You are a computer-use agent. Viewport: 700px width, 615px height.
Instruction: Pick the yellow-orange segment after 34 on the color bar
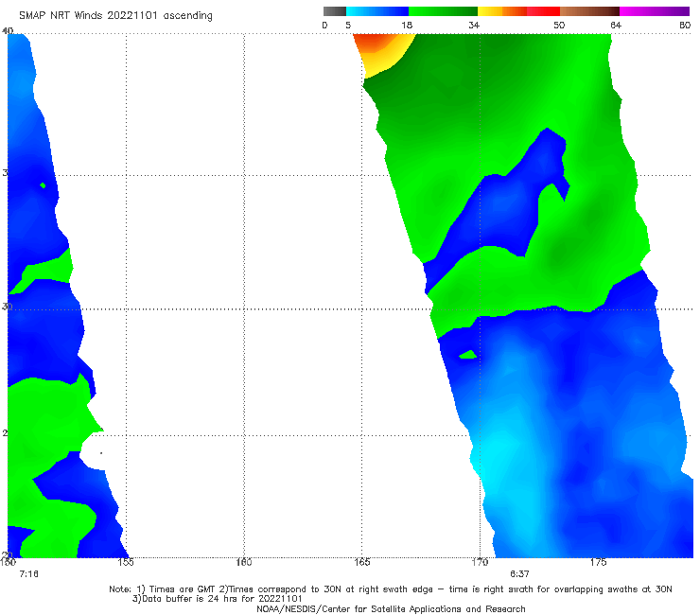[501, 11]
